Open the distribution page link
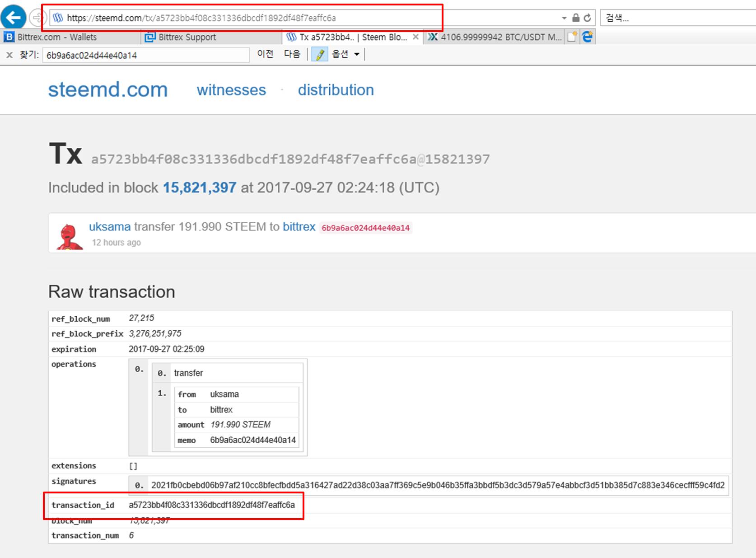 (336, 90)
